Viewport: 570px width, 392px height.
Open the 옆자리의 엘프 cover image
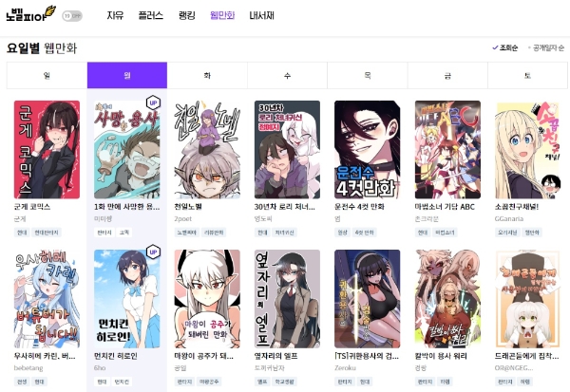click(x=287, y=299)
